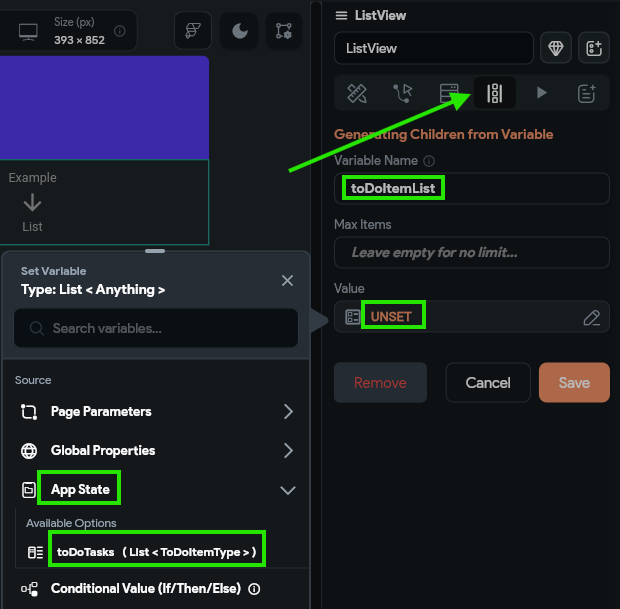Select the purple container on canvas
This screenshot has height=609, width=620.
104,108
